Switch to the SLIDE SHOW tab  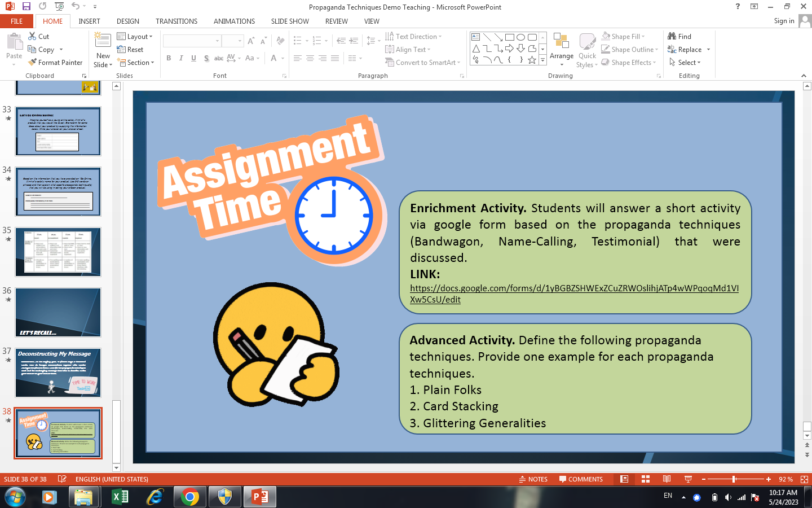pyautogui.click(x=290, y=21)
